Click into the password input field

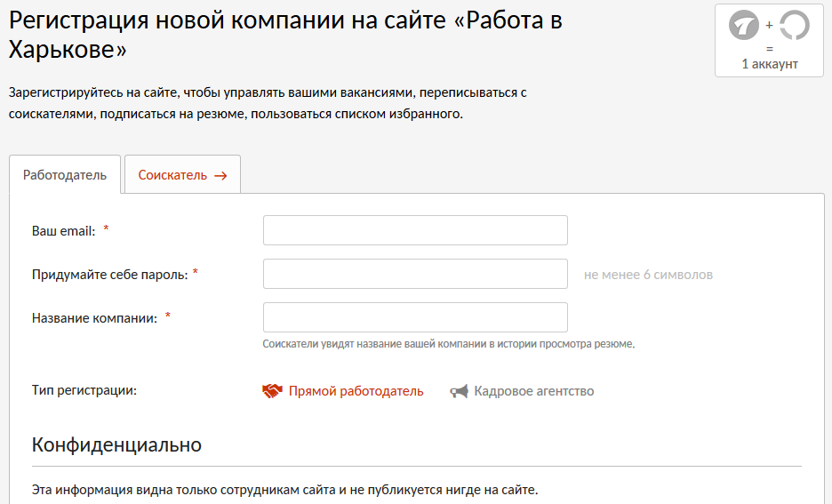415,274
